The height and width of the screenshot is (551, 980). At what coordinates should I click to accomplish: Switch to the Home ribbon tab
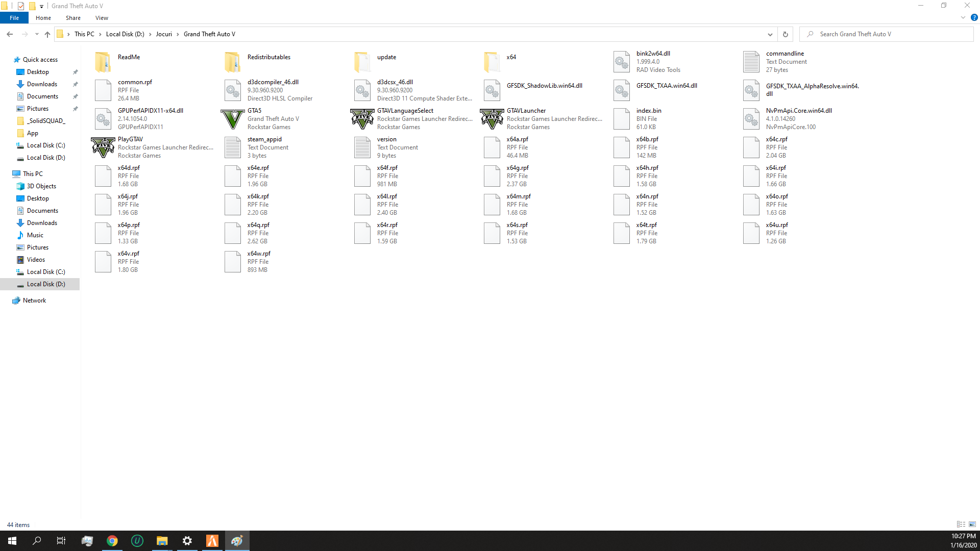click(x=43, y=18)
